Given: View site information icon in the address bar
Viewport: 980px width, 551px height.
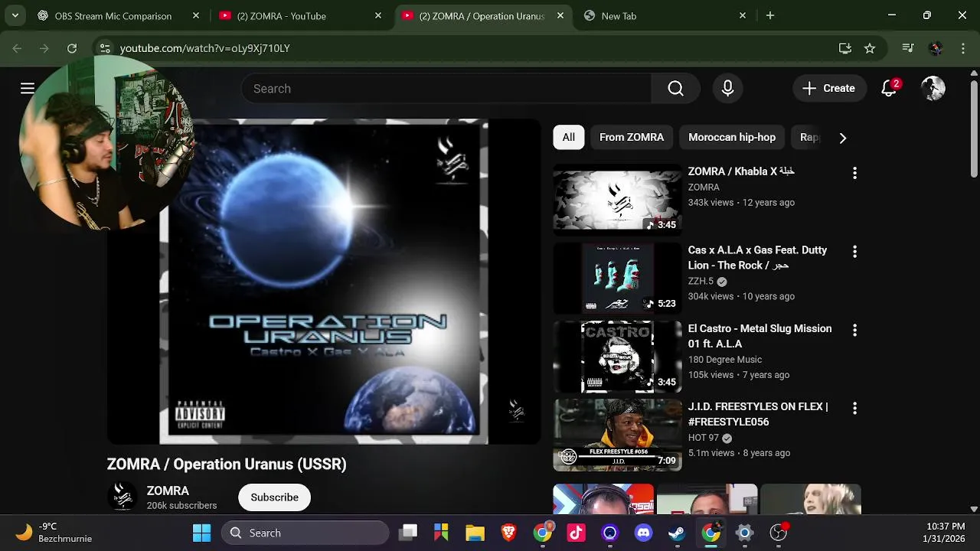Looking at the screenshot, I should 105,48.
